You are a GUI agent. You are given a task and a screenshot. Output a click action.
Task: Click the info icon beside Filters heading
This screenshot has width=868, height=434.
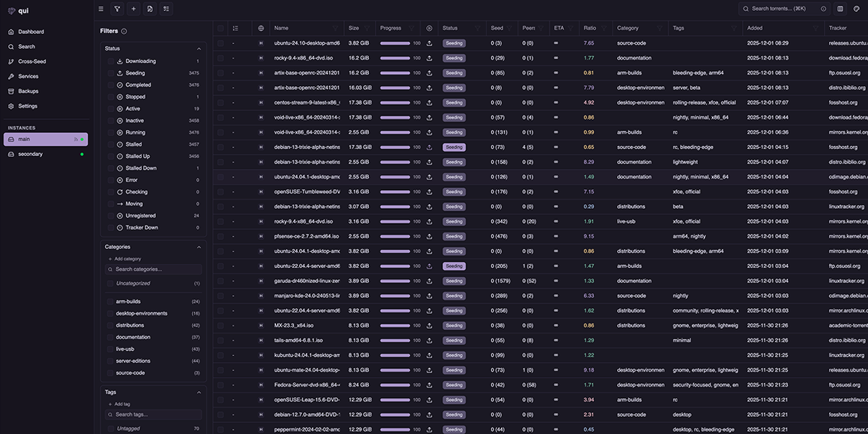tap(124, 31)
